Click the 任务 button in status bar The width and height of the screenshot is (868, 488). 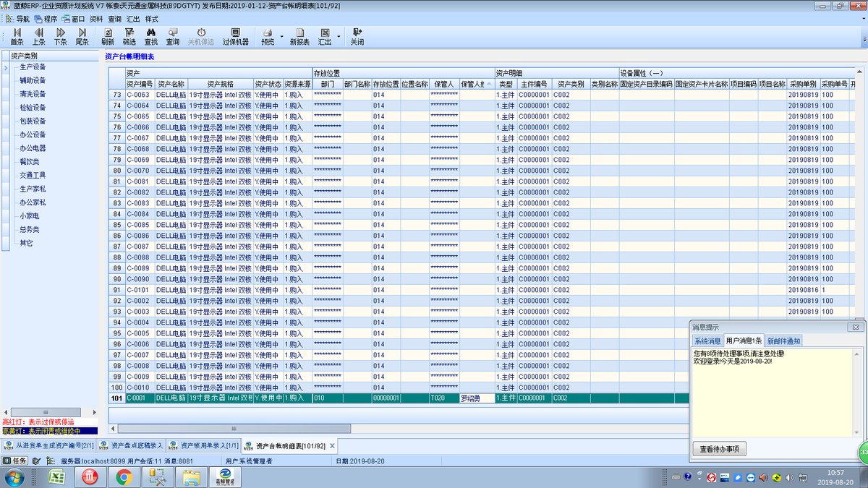coord(15,461)
